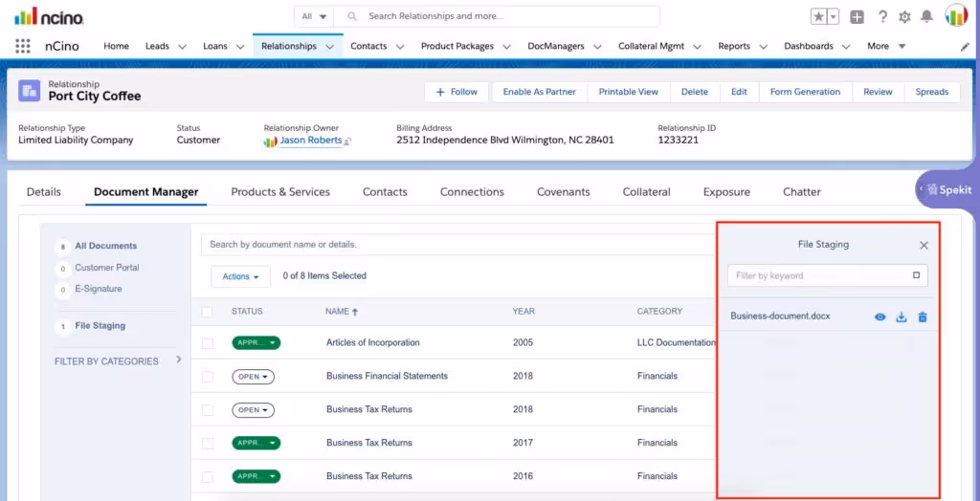Open the notifications bell icon
This screenshot has height=501, width=980.
click(926, 17)
